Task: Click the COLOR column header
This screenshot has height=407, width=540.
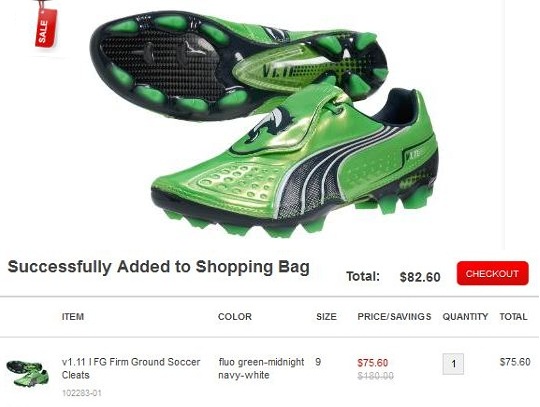Action: pos(235,316)
